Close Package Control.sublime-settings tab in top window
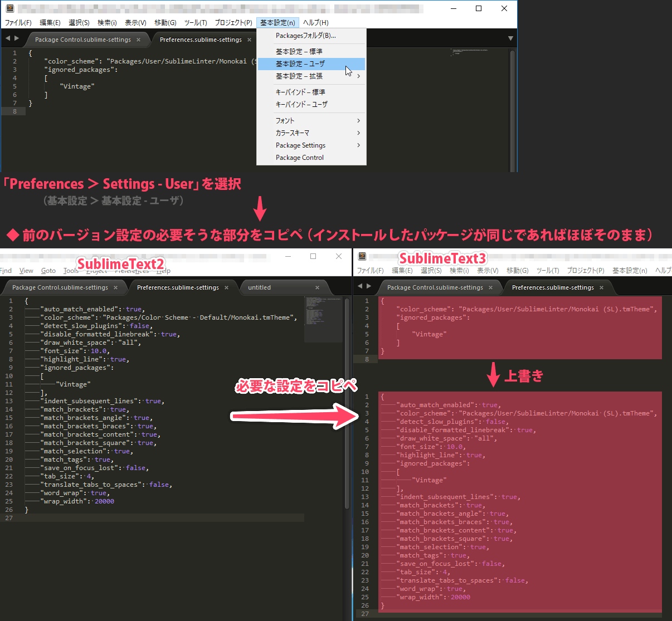The image size is (672, 621). [x=138, y=40]
